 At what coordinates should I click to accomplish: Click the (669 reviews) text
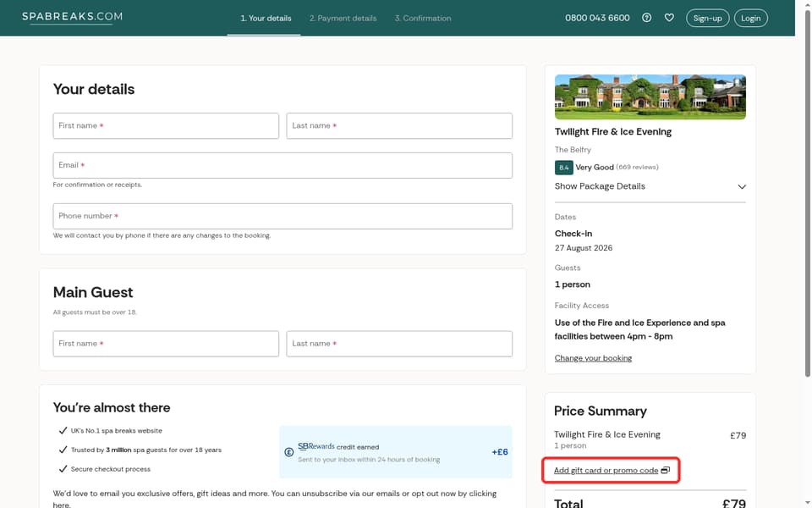pos(637,168)
